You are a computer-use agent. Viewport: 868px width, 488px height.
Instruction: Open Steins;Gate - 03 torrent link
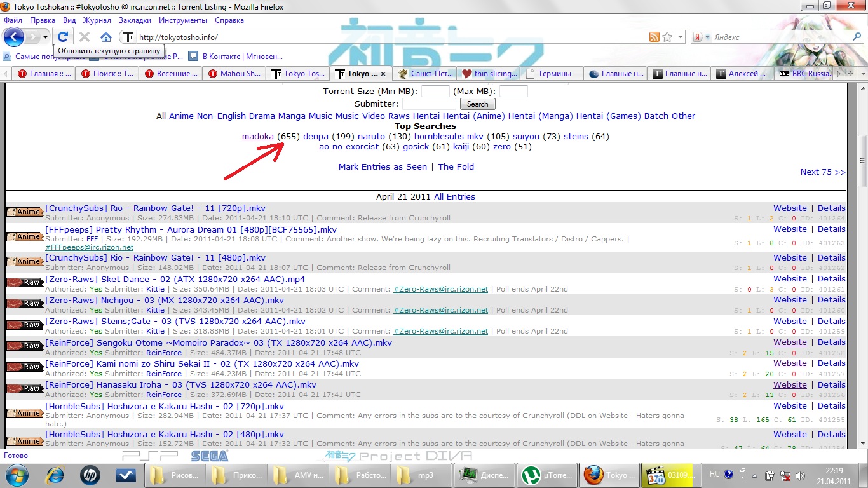coord(175,321)
